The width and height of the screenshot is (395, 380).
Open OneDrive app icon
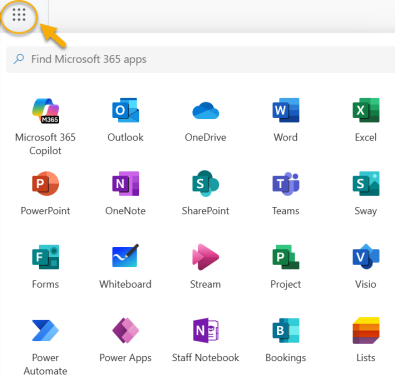(206, 110)
